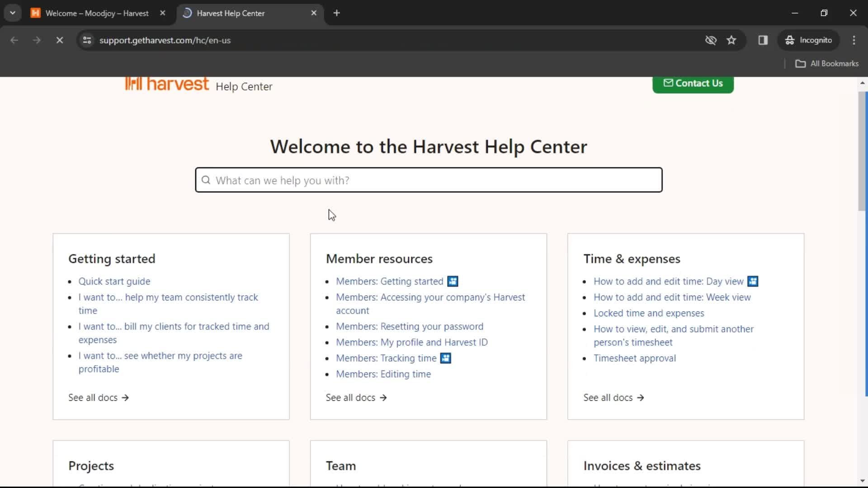The height and width of the screenshot is (488, 868).
Task: Click the Incognito mode icon
Action: coord(791,40)
